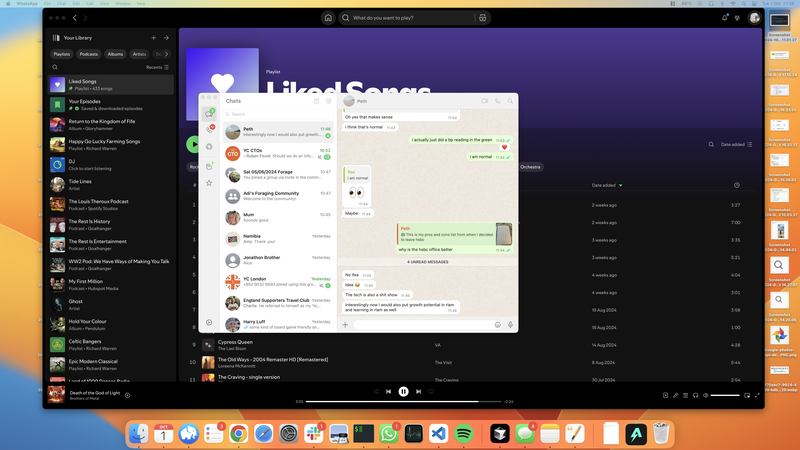Open Celtic Bangers playlist
The image size is (800, 450).
[x=111, y=345]
